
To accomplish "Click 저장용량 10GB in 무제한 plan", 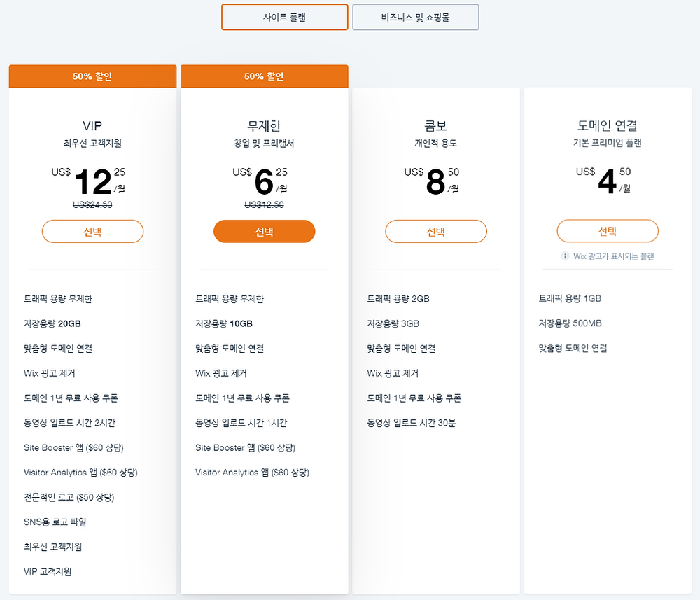I will pyautogui.click(x=224, y=323).
